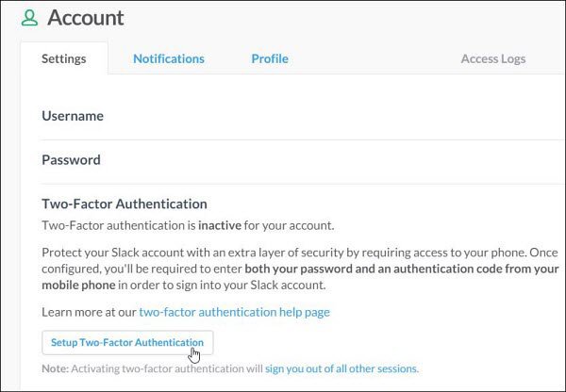Click the Account page heading
The image size is (566, 392).
86,17
